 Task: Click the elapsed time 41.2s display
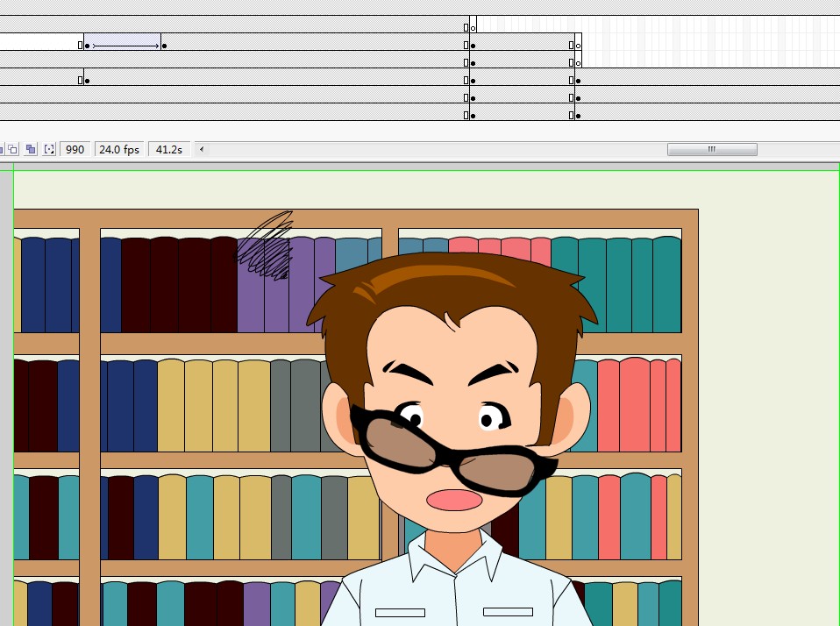point(169,150)
